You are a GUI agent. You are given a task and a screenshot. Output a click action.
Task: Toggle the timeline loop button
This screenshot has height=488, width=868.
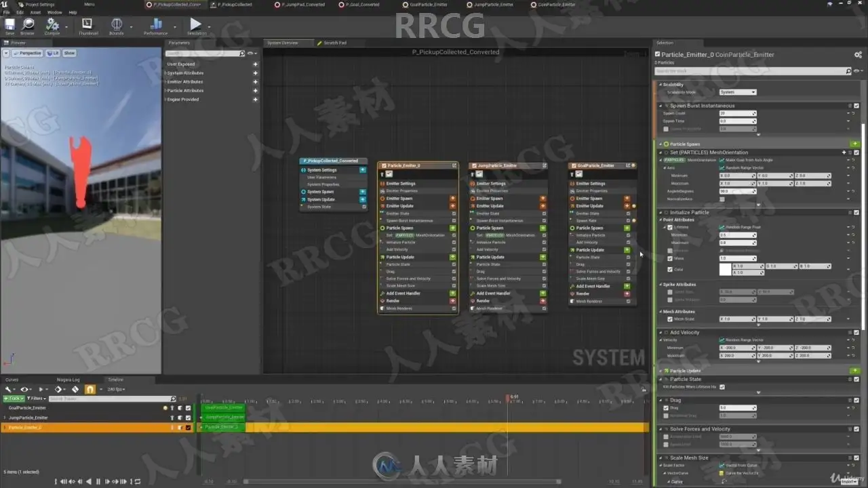(138, 481)
